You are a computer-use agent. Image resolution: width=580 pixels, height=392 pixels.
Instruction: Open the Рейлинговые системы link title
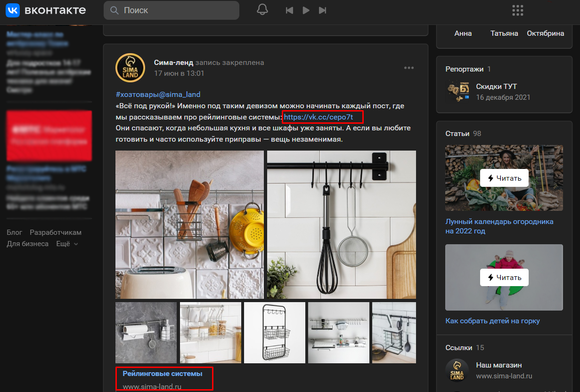point(163,374)
